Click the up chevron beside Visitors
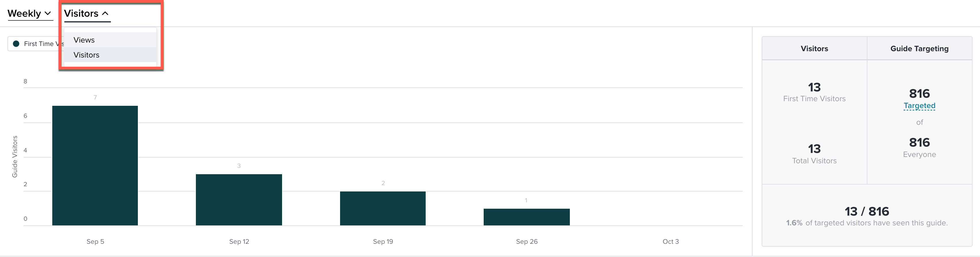Image resolution: width=980 pixels, height=257 pixels. click(105, 14)
